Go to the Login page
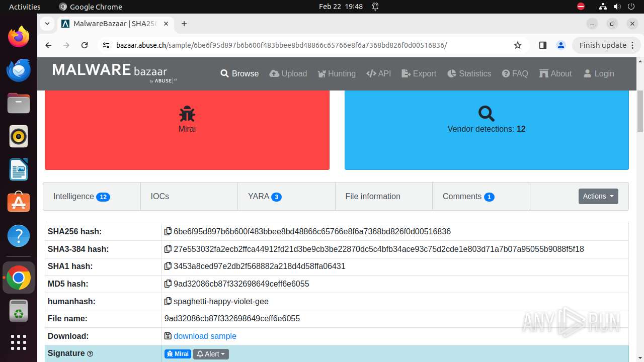Image resolution: width=644 pixels, height=362 pixels. pyautogui.click(x=599, y=73)
